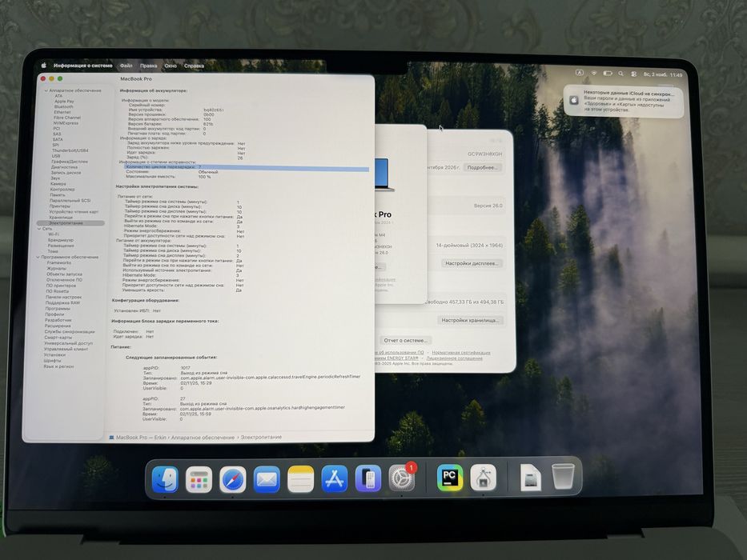The width and height of the screenshot is (747, 560).
Task: Open Нормативная сертификация link
Action: [460, 353]
